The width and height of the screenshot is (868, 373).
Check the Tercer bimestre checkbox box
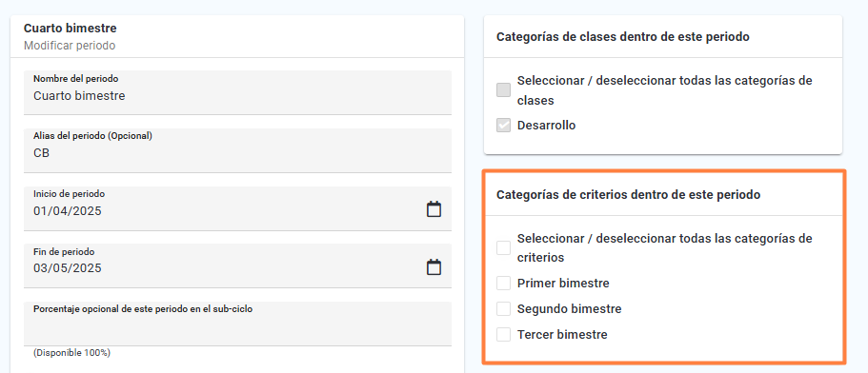click(503, 334)
